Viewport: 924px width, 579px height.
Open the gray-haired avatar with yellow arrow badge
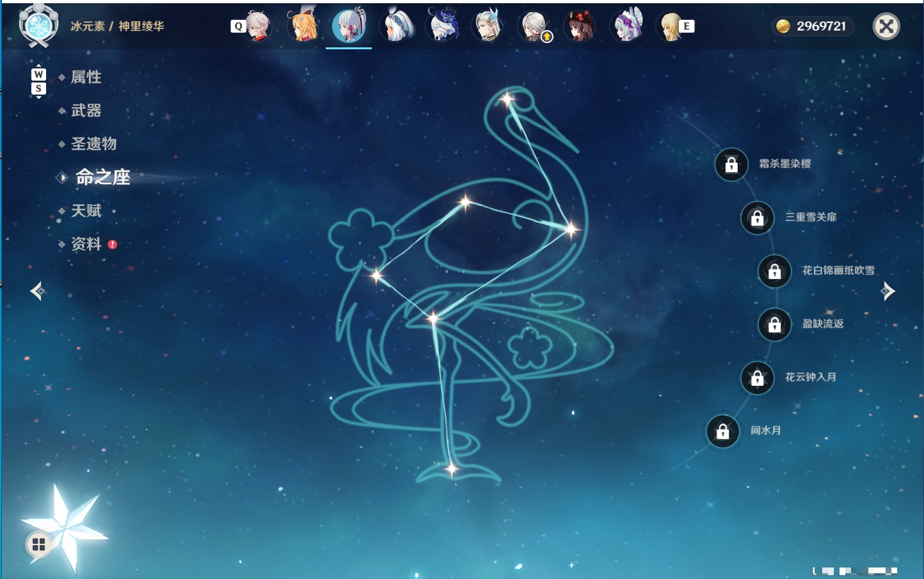pyautogui.click(x=535, y=27)
